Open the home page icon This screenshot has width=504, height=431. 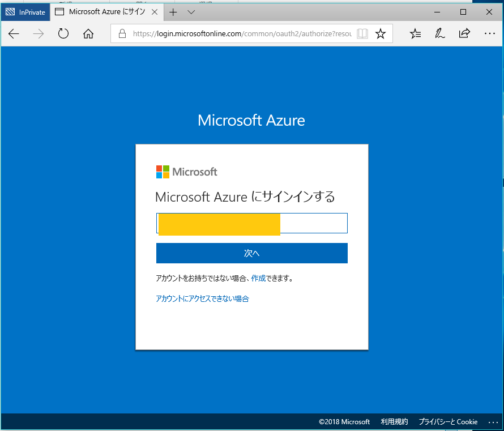[x=88, y=33]
